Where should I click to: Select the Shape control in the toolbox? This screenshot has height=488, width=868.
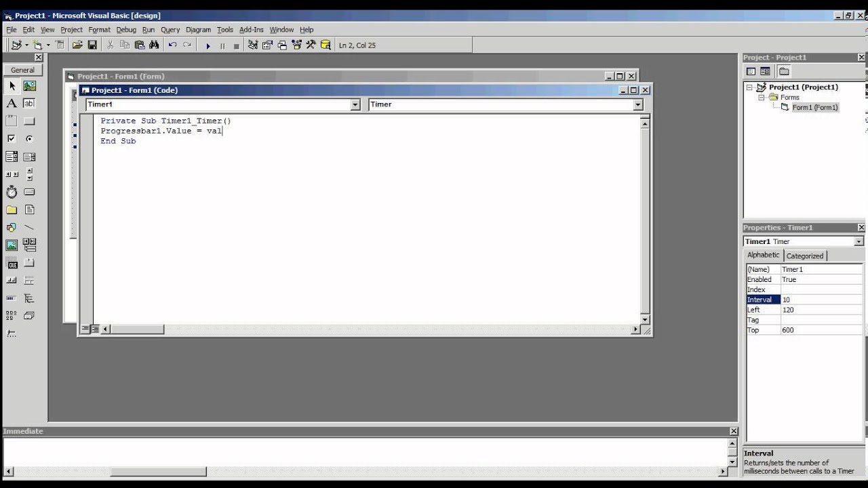12,228
